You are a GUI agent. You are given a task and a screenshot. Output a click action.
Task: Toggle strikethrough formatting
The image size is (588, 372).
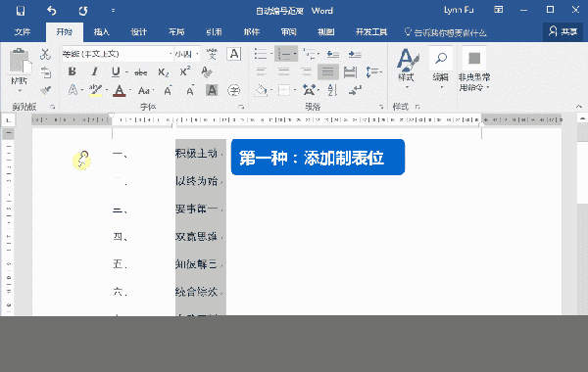coord(140,72)
